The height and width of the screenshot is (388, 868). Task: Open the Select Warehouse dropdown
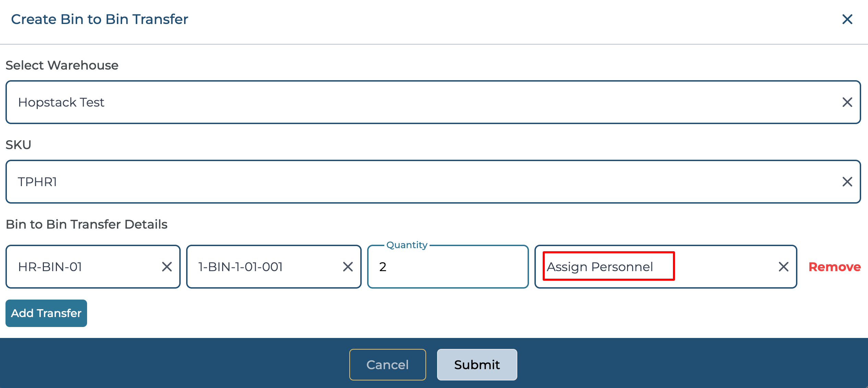pyautogui.click(x=411, y=102)
